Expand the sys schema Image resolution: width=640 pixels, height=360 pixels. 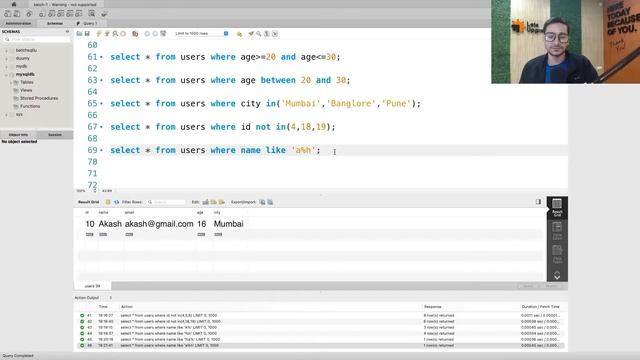(7, 115)
